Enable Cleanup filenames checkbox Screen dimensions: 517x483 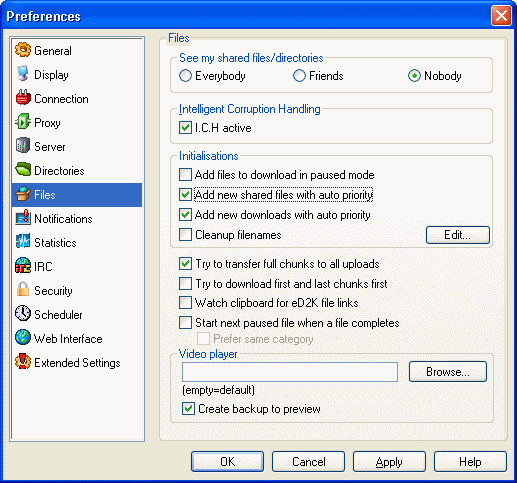click(x=185, y=235)
